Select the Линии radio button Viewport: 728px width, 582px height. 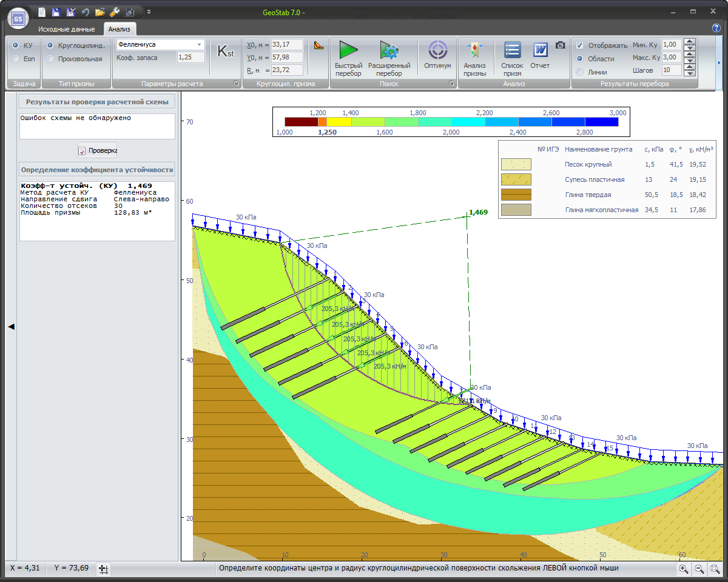(580, 72)
